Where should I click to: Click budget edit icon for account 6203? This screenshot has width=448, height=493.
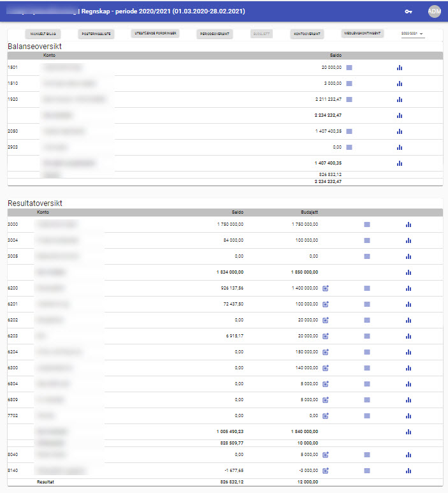click(x=325, y=336)
